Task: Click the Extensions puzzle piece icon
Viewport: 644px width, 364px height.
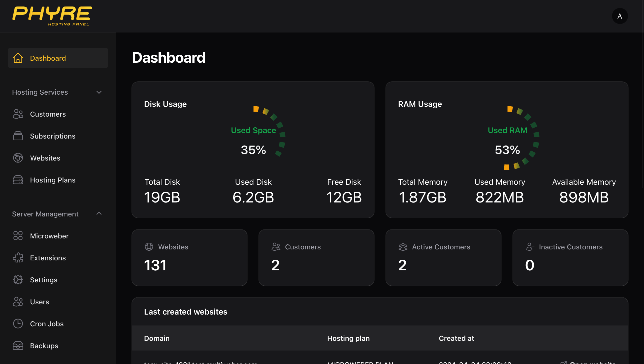Action: tap(18, 258)
